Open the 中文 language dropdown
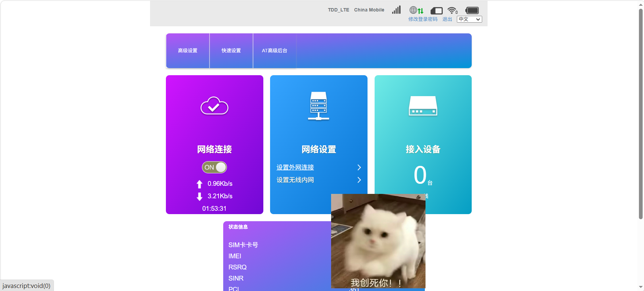Image resolution: width=644 pixels, height=291 pixels. [x=469, y=19]
